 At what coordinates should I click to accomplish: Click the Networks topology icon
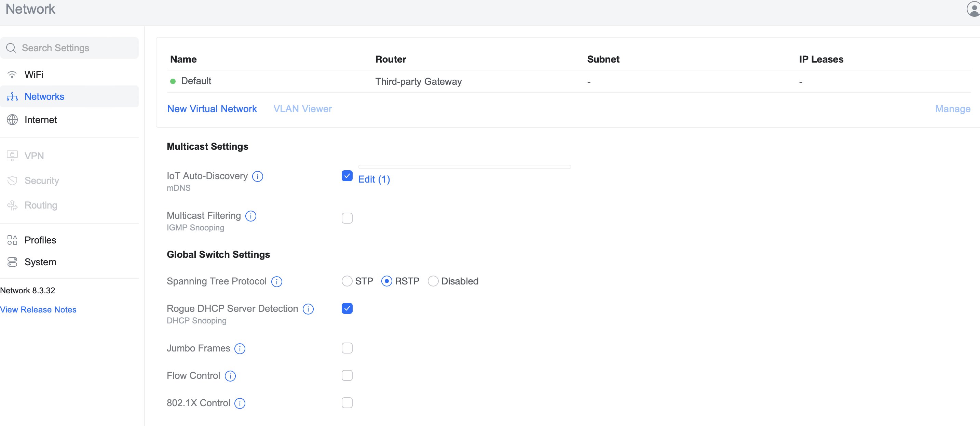(x=12, y=97)
